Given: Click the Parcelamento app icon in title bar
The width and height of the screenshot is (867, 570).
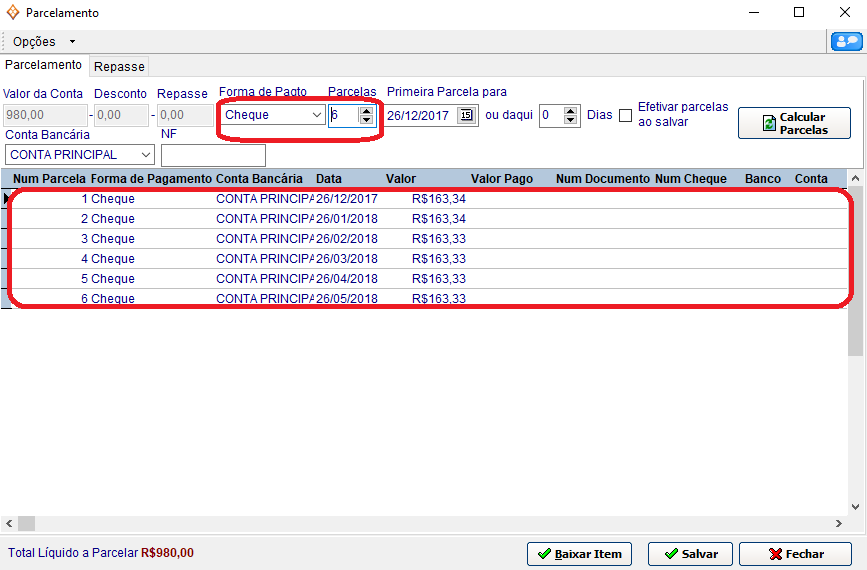Looking at the screenshot, I should click(12, 13).
